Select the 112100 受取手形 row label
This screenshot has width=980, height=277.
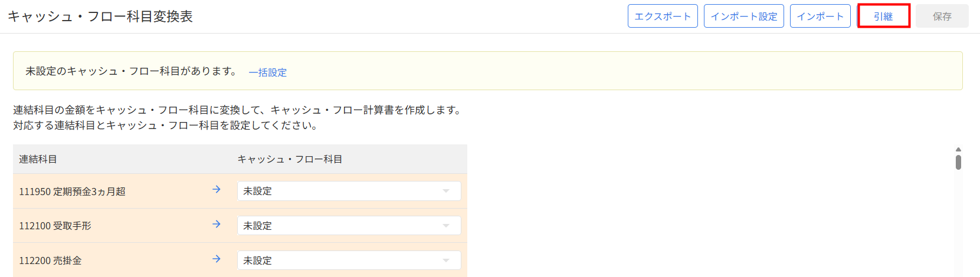pyautogui.click(x=55, y=226)
